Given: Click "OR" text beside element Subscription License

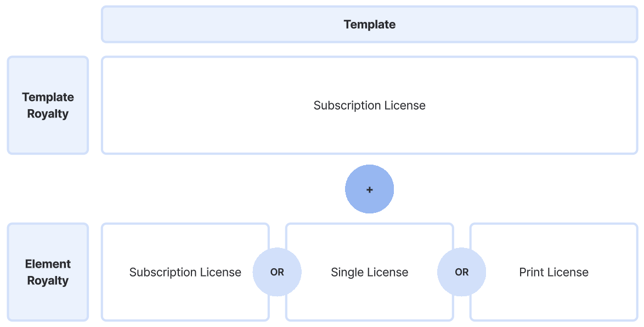Looking at the screenshot, I should (277, 272).
